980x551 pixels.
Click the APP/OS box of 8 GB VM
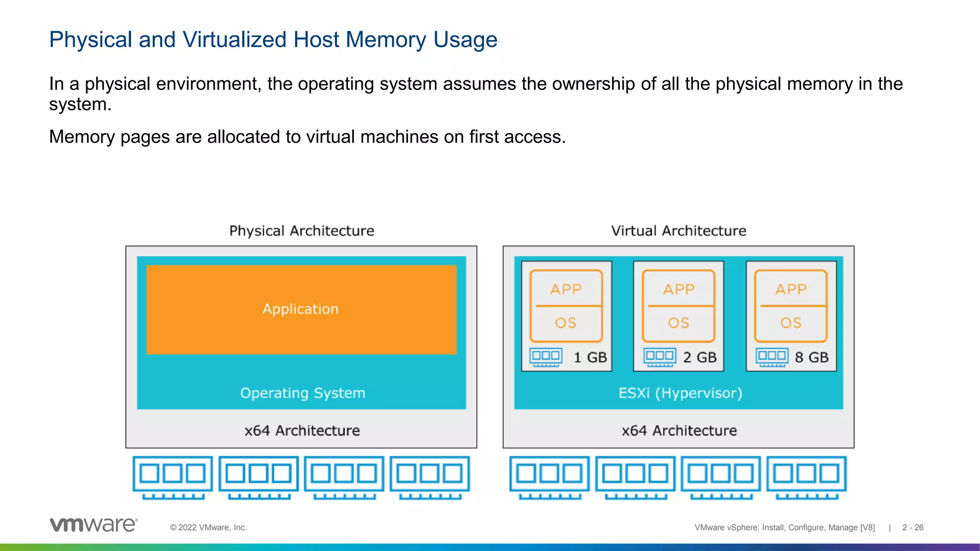(791, 306)
